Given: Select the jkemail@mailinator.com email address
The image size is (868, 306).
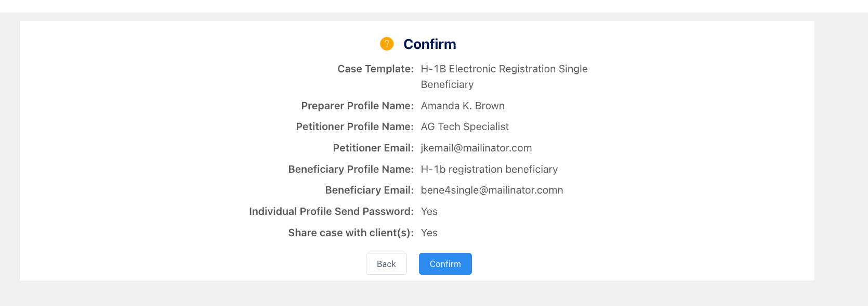Looking at the screenshot, I should coord(476,148).
